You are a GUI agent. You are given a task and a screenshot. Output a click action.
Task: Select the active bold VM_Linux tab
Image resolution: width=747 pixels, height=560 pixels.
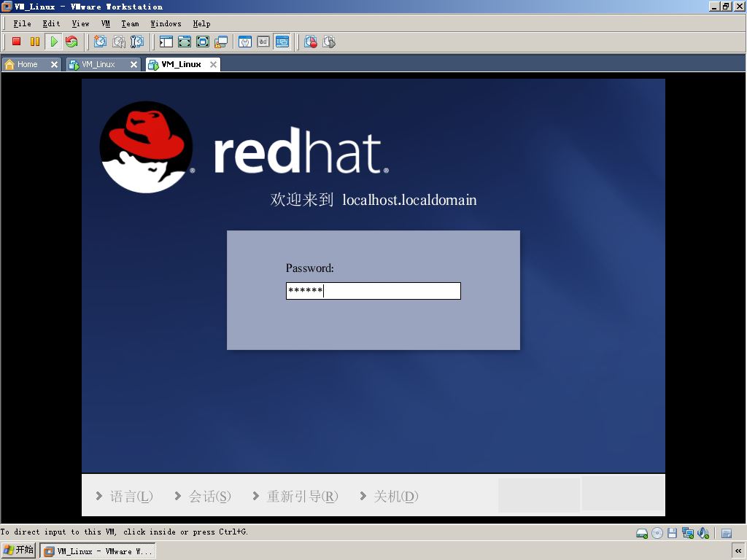(x=181, y=64)
